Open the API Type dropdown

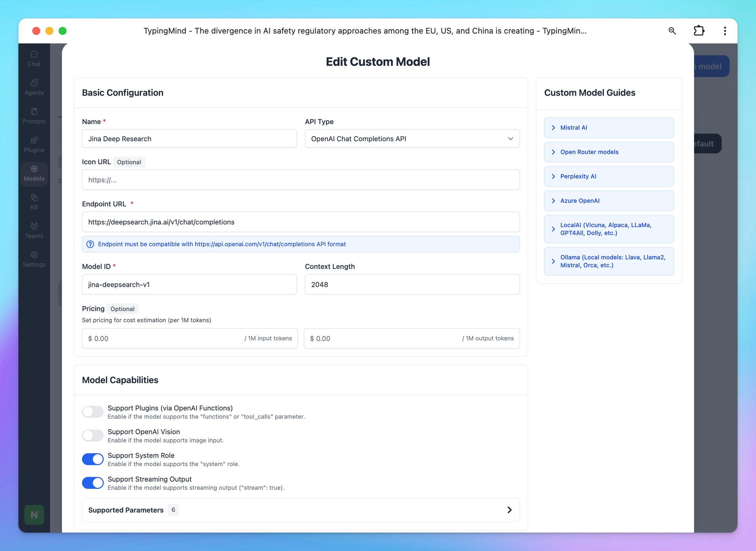pos(412,139)
